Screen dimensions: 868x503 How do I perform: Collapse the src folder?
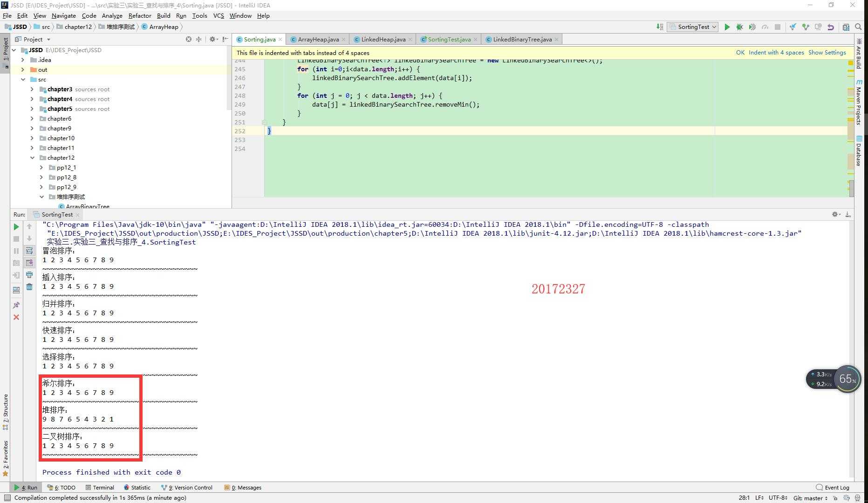point(23,79)
